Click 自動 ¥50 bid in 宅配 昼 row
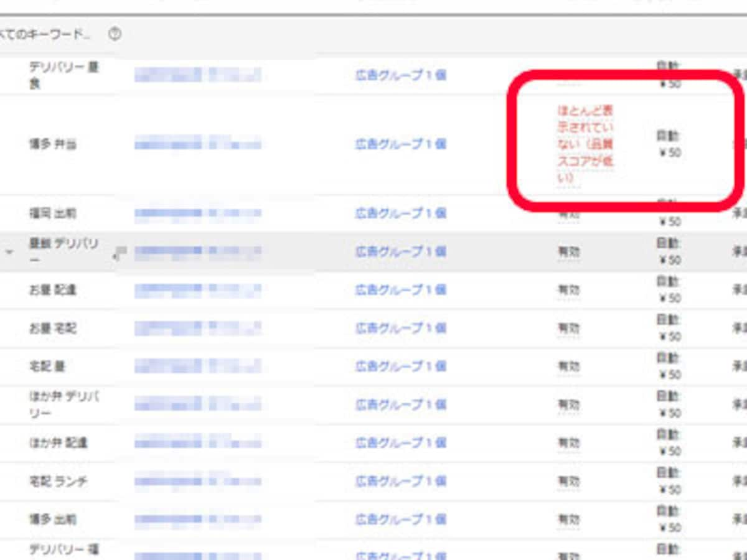This screenshot has height=560, width=747. 669,366
